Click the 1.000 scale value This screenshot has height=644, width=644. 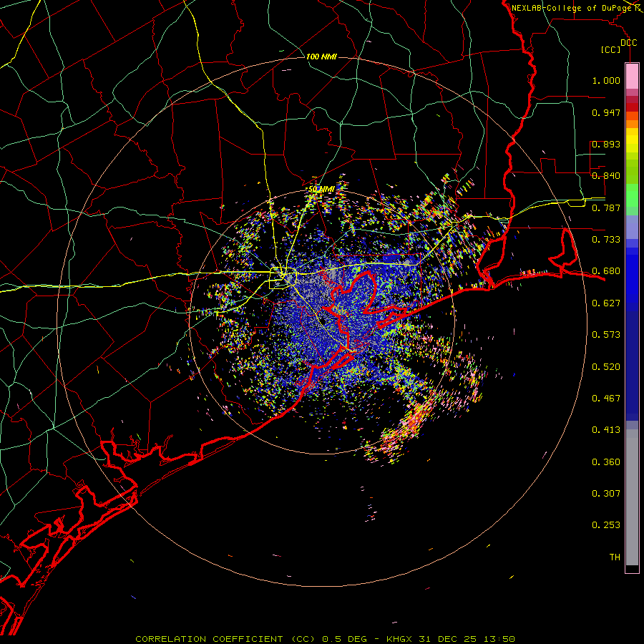pyautogui.click(x=606, y=80)
